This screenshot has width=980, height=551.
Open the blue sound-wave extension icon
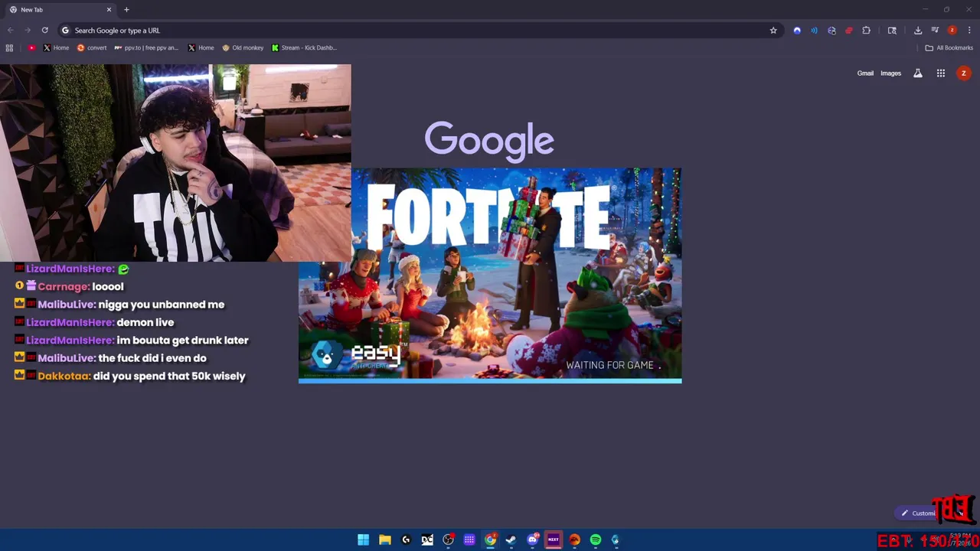(814, 31)
